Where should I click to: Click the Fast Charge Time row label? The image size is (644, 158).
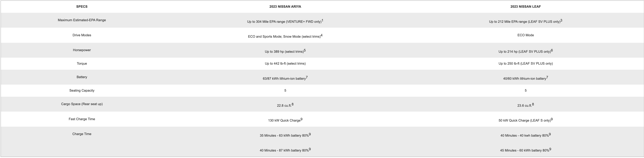tap(82, 119)
